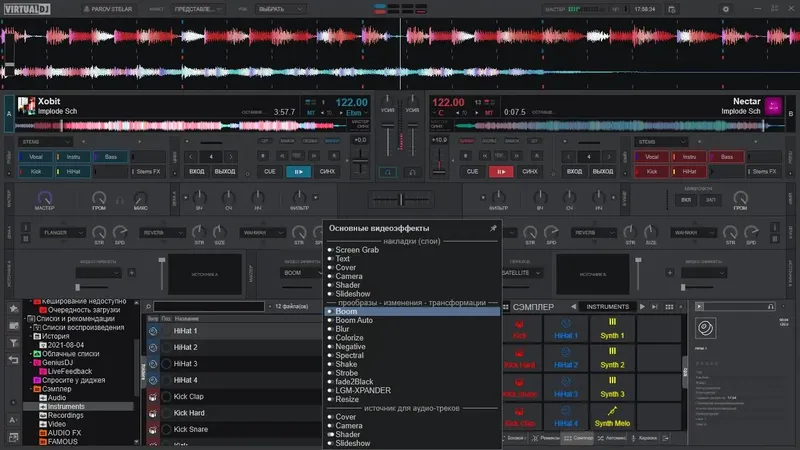800x450 pixels.
Task: Toggle left deck Bass stem
Action: click(x=110, y=157)
